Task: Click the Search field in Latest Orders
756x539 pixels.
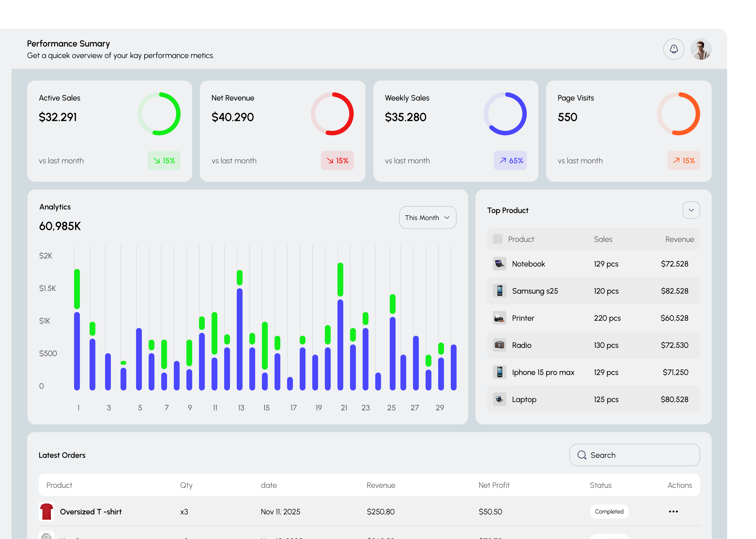Action: pos(635,455)
